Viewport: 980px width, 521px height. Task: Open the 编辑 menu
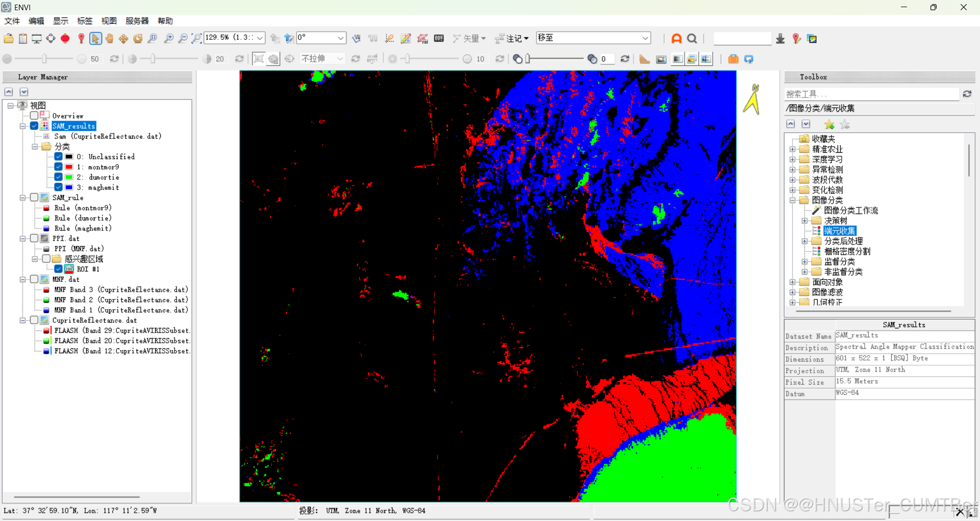tap(36, 21)
